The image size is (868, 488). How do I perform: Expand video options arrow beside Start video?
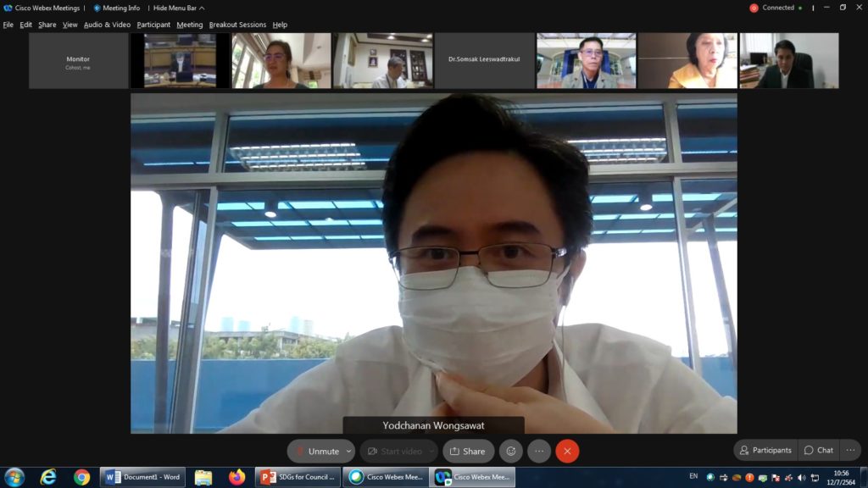pos(430,452)
